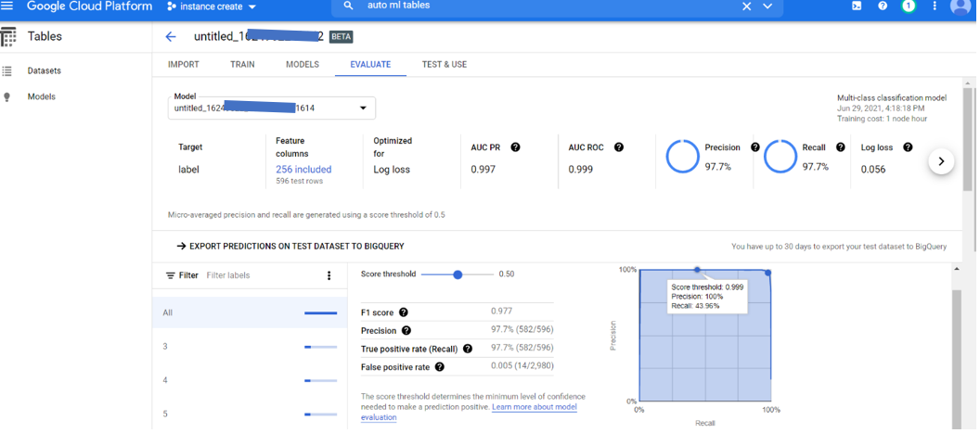The height and width of the screenshot is (433, 980).
Task: Click the Precision 97.7% circular gauge
Action: [x=682, y=156]
